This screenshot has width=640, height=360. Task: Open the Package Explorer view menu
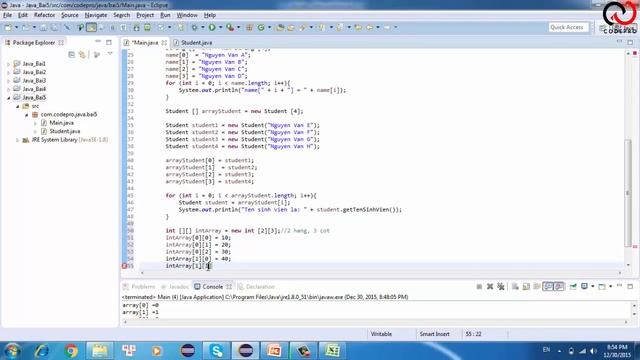(110, 54)
